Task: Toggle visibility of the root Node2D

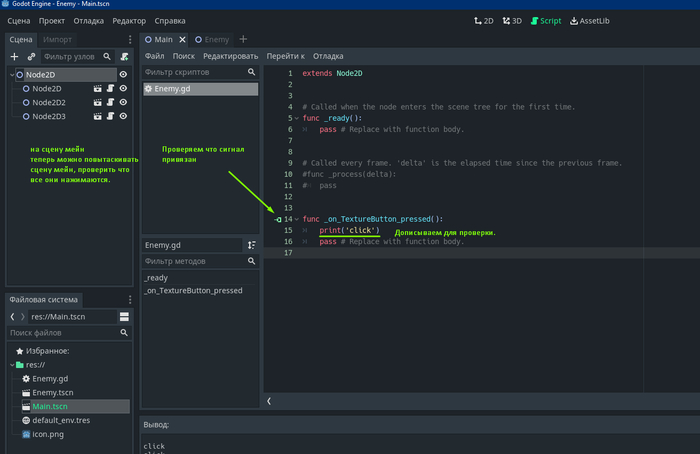Action: pyautogui.click(x=123, y=74)
